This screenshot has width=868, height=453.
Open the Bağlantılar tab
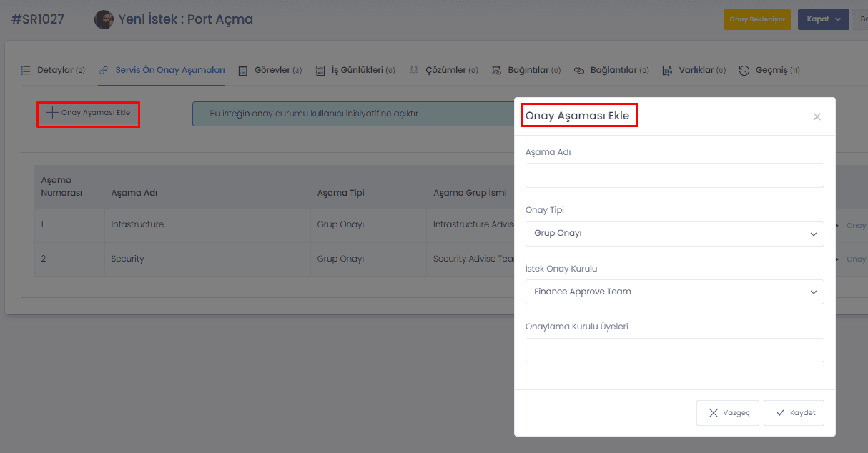[611, 70]
